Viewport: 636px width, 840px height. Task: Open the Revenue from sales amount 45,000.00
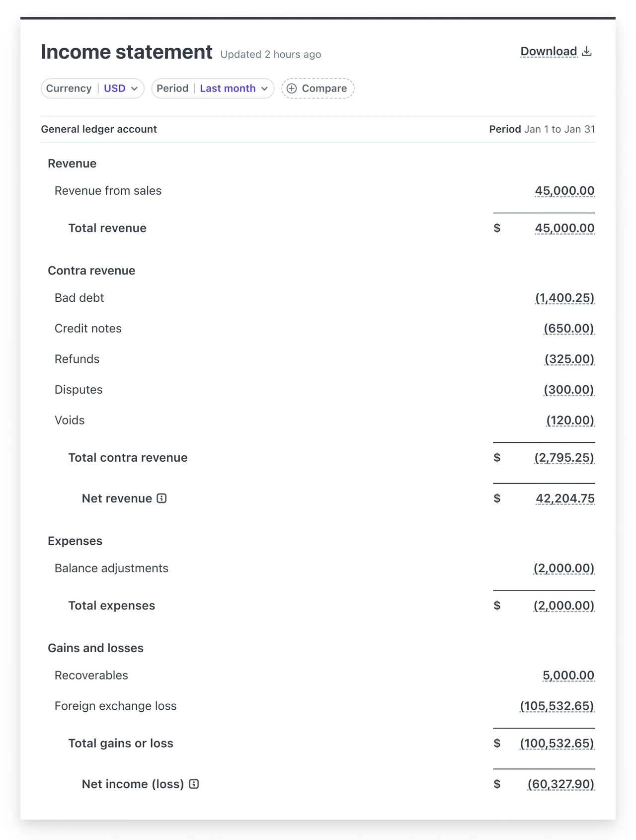point(564,191)
